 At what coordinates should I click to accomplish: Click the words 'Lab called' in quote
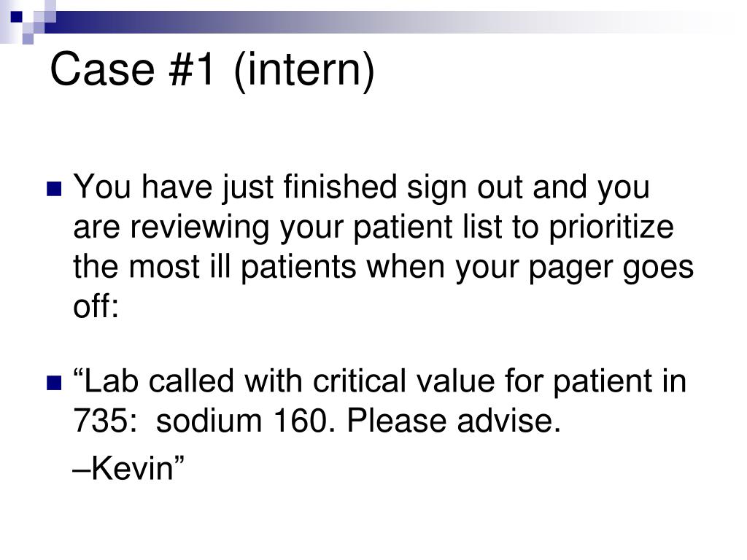pyautogui.click(x=153, y=381)
